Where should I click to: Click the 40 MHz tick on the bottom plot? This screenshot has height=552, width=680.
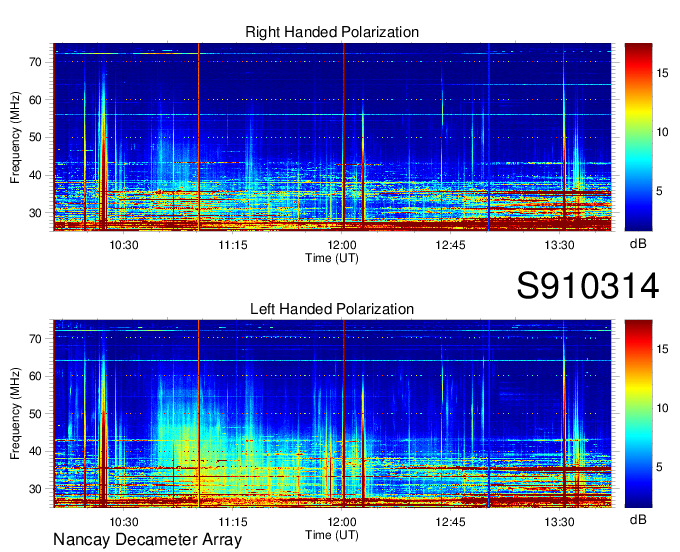click(36, 452)
